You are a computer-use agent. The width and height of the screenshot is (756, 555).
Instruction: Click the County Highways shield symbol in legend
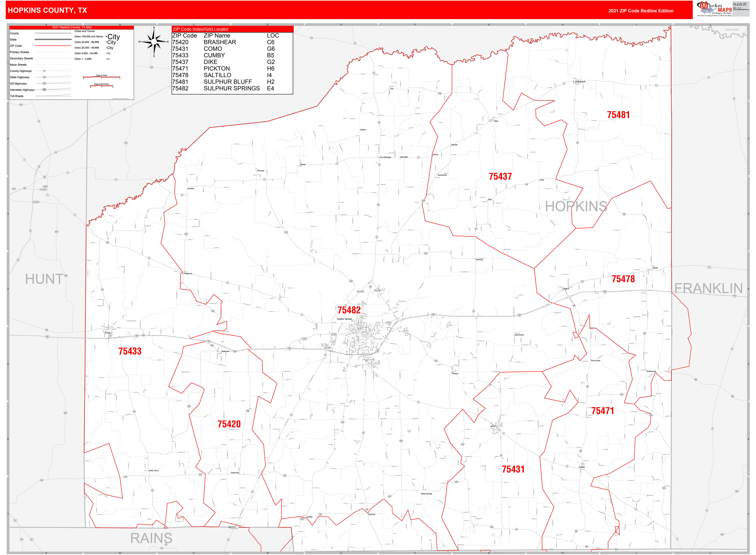[x=44, y=71]
